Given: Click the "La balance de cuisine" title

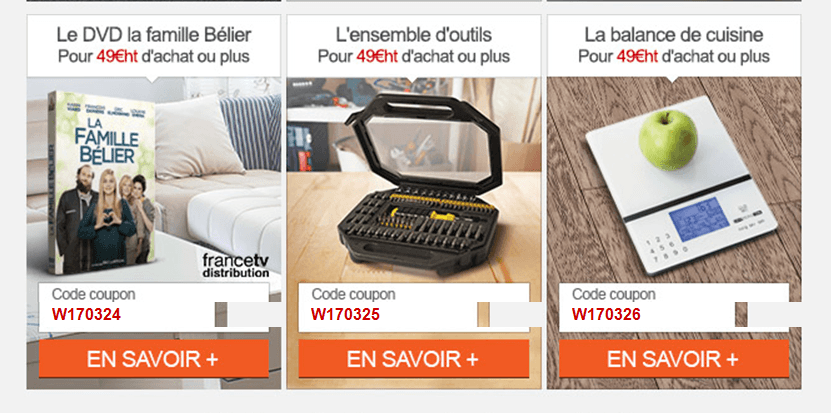Looking at the screenshot, I should pos(674,35).
